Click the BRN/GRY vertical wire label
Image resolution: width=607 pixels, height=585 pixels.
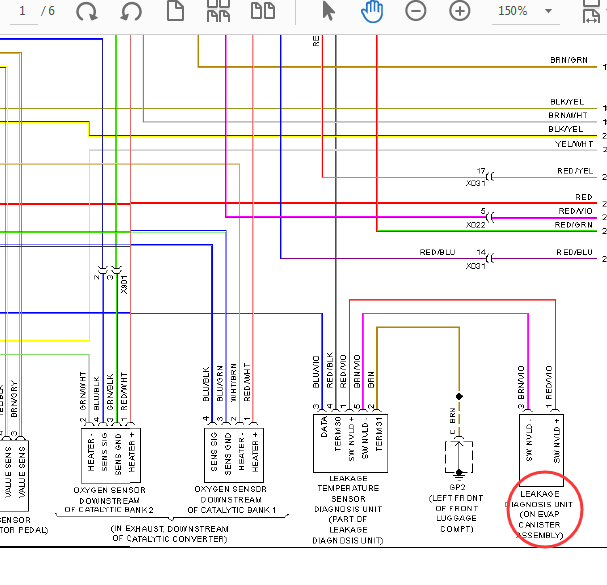[14, 399]
